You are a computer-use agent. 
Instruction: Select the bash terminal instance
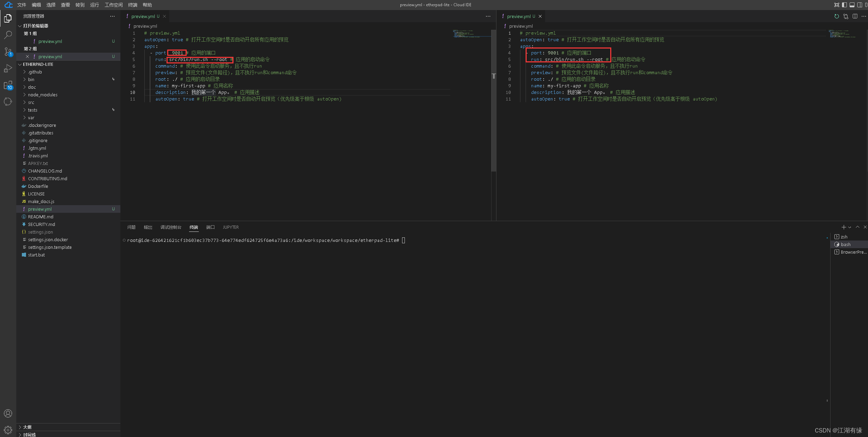[850, 245]
